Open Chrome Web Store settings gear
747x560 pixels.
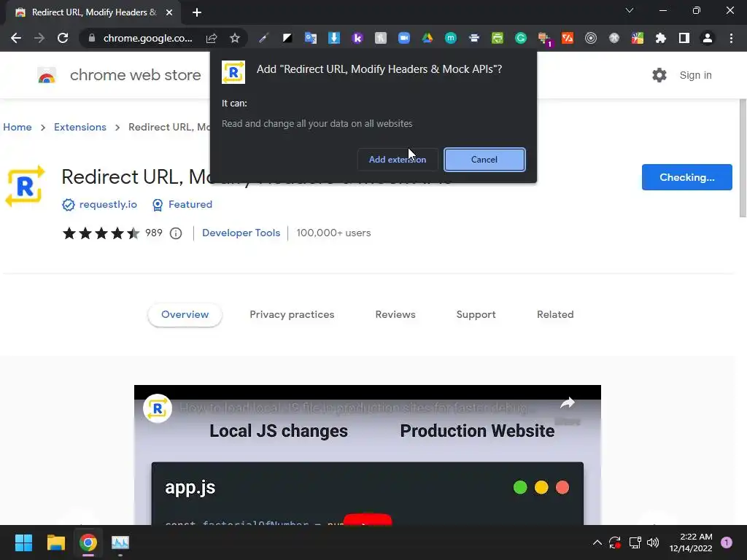tap(659, 75)
